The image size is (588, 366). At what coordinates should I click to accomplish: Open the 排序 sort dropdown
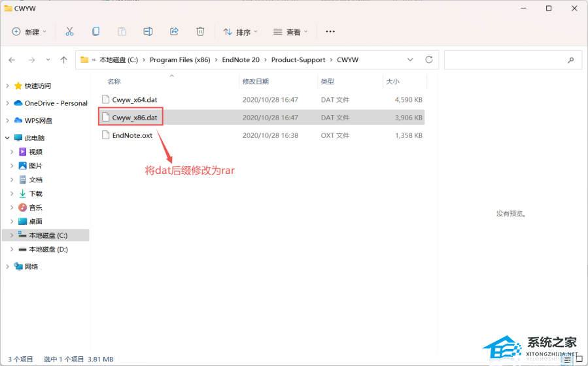[x=240, y=31]
